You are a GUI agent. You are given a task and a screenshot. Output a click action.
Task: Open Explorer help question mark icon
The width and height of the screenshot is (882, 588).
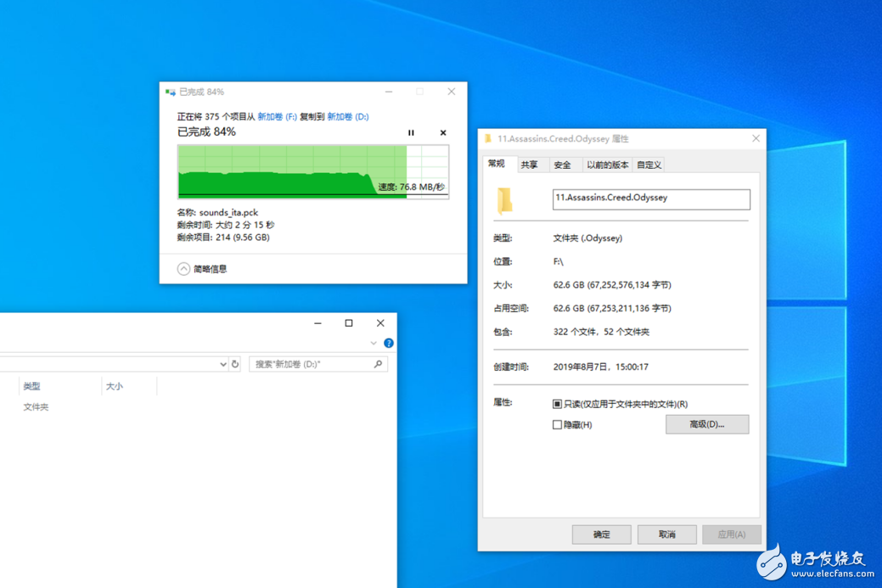[x=388, y=343]
